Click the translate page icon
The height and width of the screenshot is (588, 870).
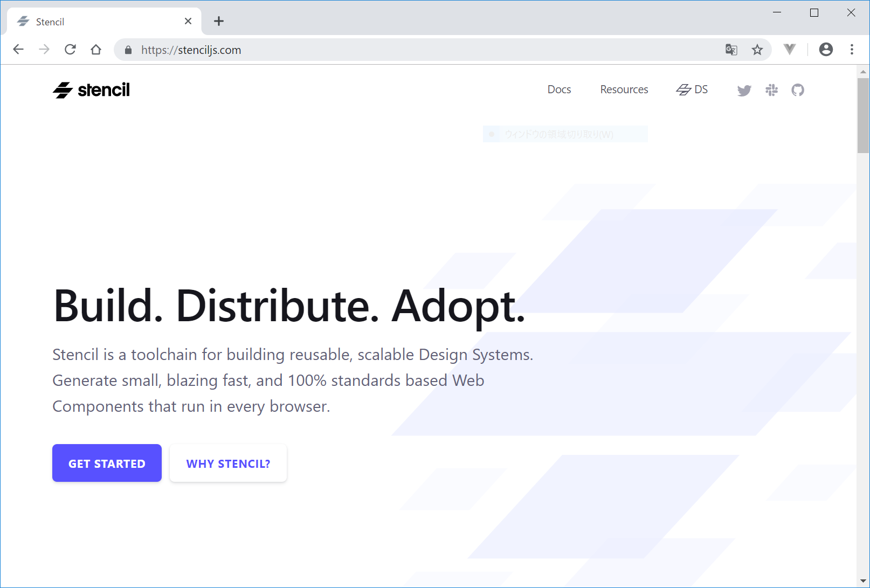pos(731,50)
